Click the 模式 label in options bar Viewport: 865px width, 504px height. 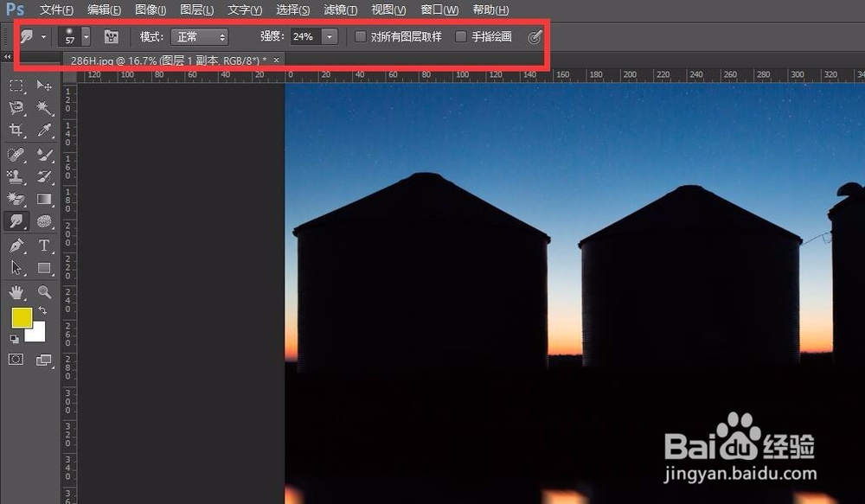151,37
